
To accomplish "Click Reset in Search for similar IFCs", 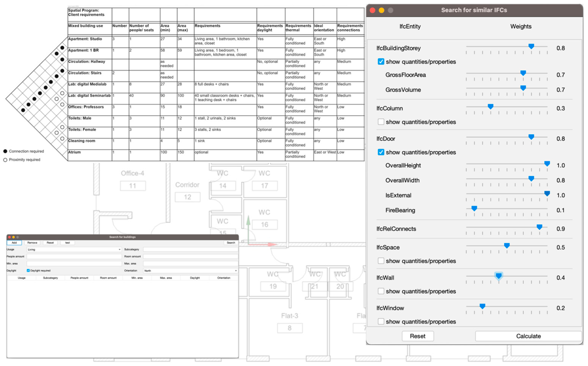I will [418, 336].
